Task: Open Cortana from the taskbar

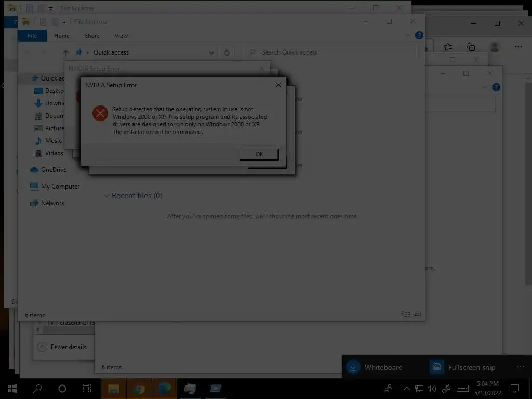Action: click(x=62, y=389)
